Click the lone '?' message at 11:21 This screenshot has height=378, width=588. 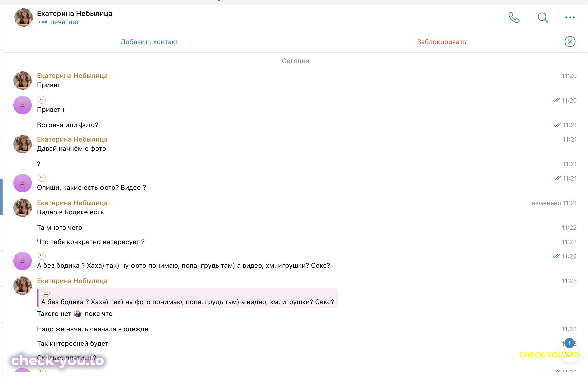pos(38,164)
